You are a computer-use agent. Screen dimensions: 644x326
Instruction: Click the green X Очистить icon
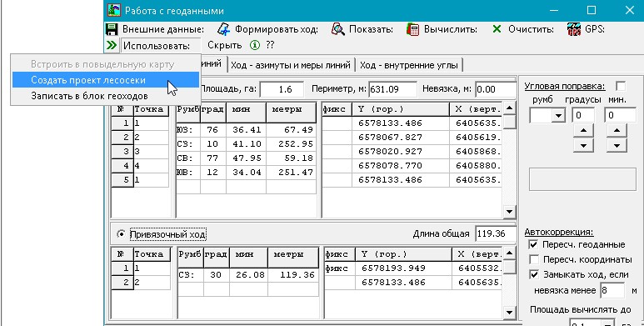[497, 29]
